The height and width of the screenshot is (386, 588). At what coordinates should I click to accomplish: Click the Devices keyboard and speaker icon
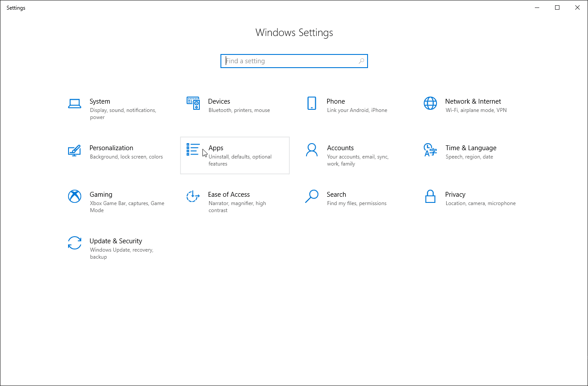(193, 103)
